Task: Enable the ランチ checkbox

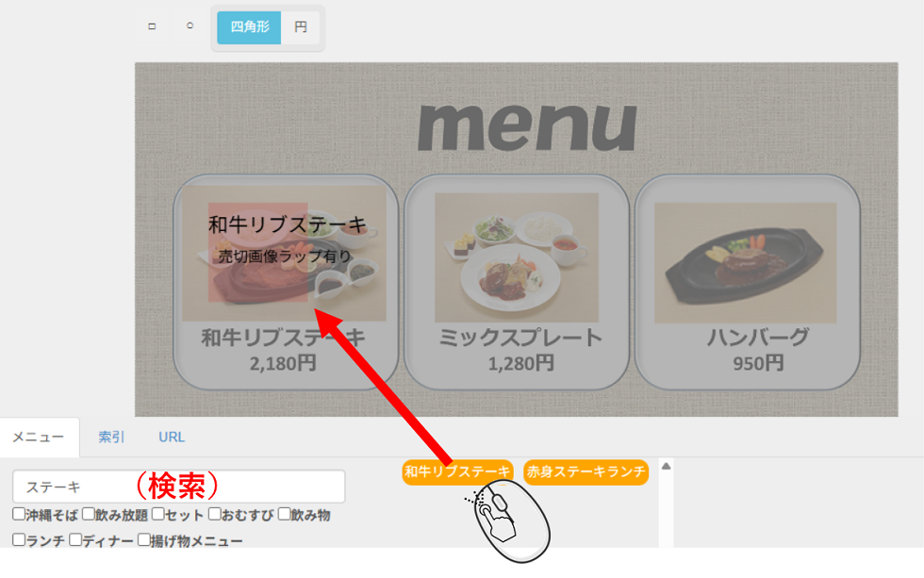Action: pyautogui.click(x=19, y=539)
